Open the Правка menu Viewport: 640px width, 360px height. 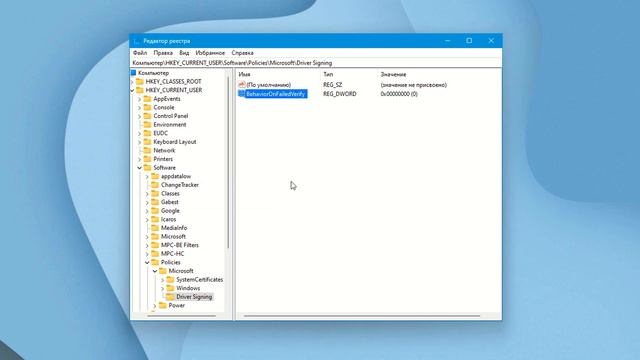coord(163,53)
